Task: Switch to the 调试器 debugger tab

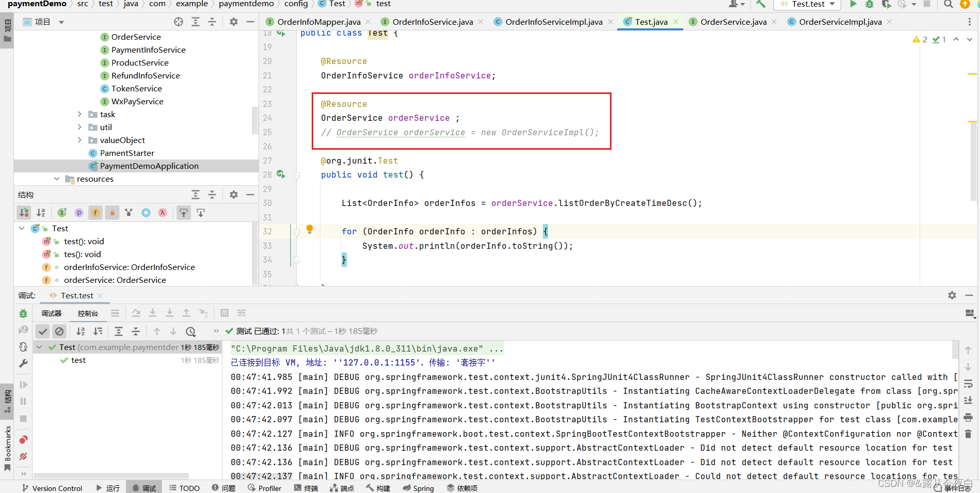Action: pos(51,313)
